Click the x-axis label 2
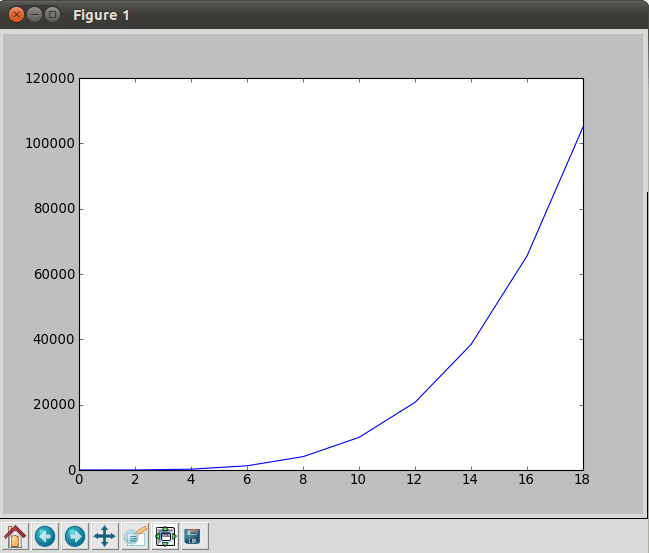 [x=135, y=479]
